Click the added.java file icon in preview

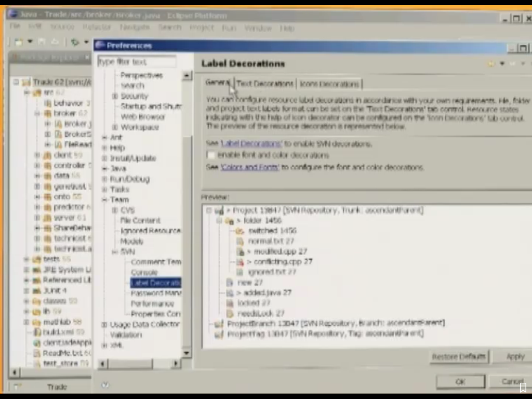(x=230, y=293)
